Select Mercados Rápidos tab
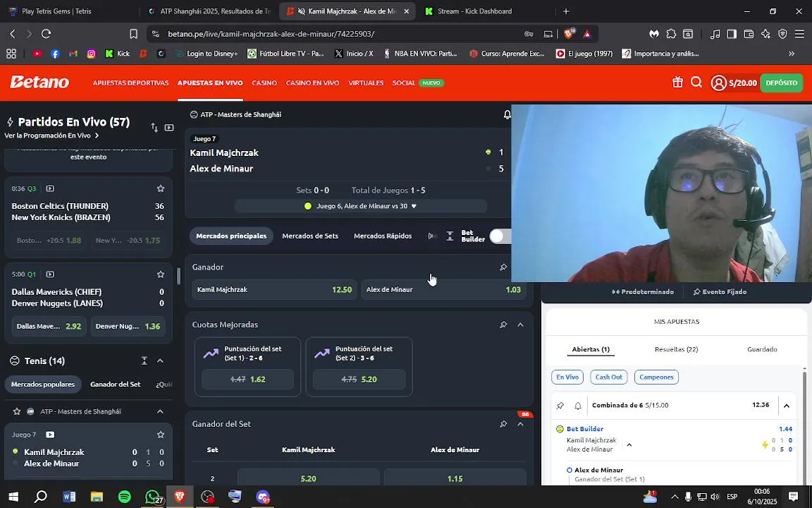Image resolution: width=812 pixels, height=508 pixels. [383, 236]
